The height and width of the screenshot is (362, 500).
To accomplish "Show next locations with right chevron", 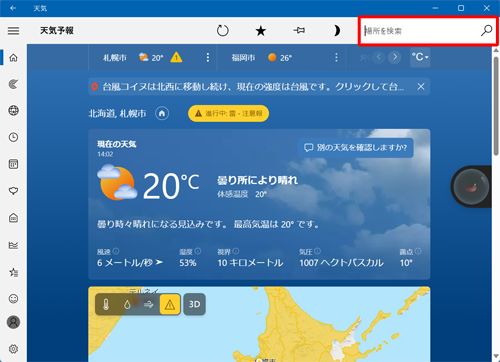I will [395, 57].
